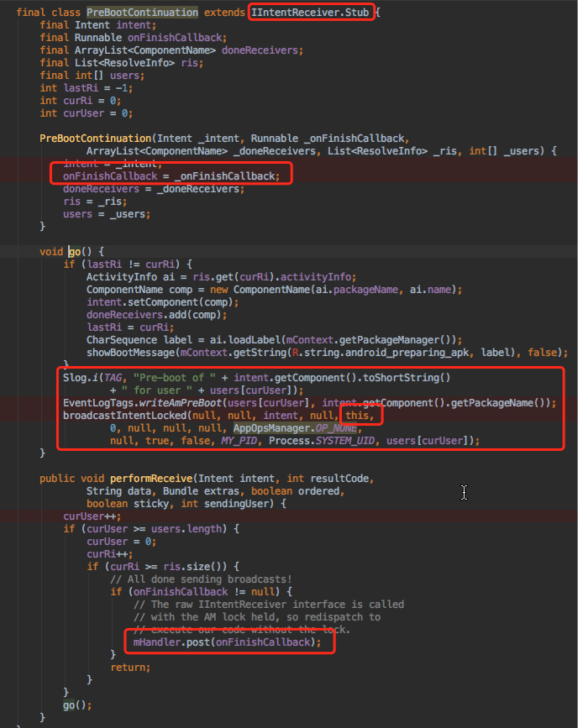Screen dimensions: 578x728
Task: Click the 'curUser = 0;' reset statement
Action: point(121,542)
